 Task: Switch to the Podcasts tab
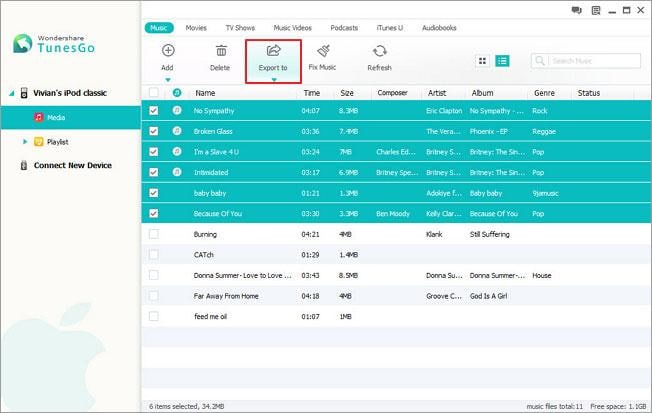click(x=344, y=28)
